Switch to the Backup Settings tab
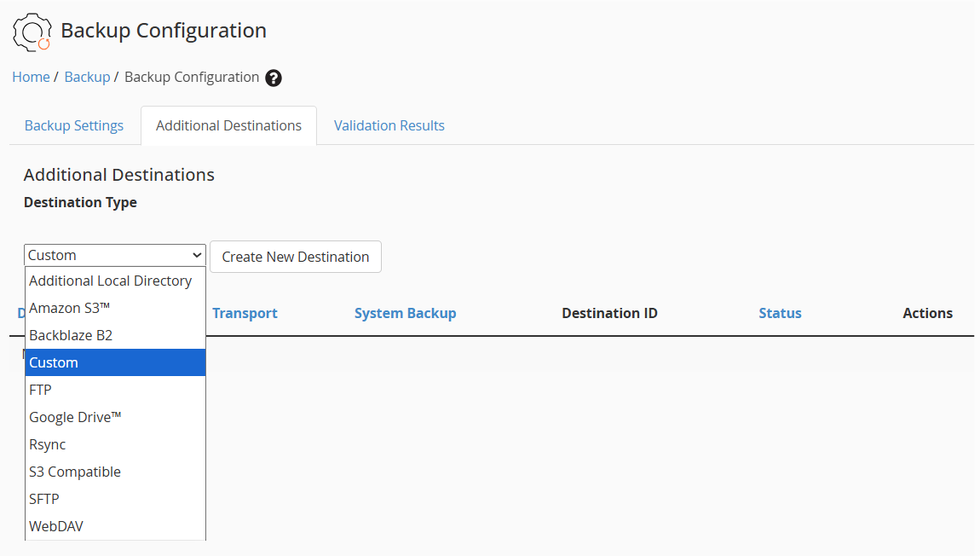This screenshot has height=556, width=980. coord(74,125)
